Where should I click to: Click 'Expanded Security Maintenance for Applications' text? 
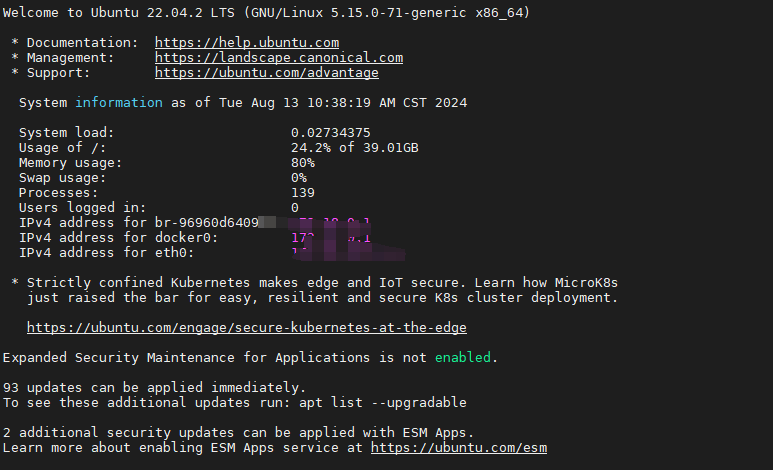click(186, 358)
